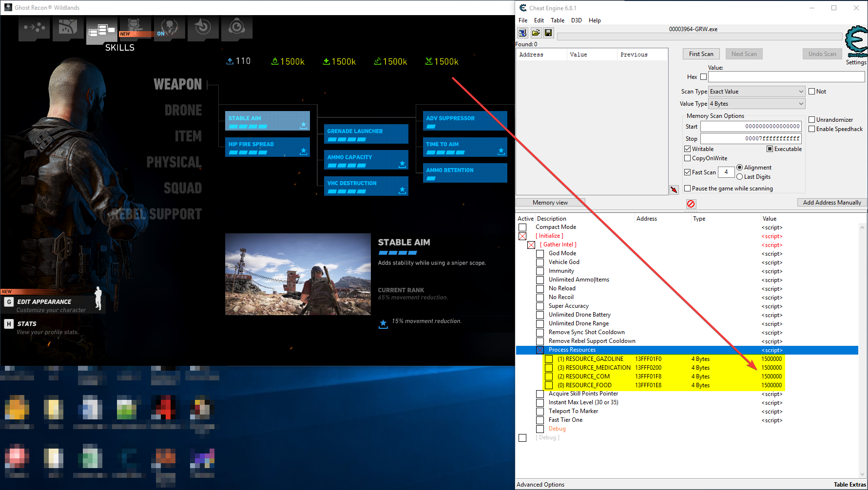Activate the No Recoil script checkbox
This screenshot has width=868, height=490.
[x=540, y=298]
